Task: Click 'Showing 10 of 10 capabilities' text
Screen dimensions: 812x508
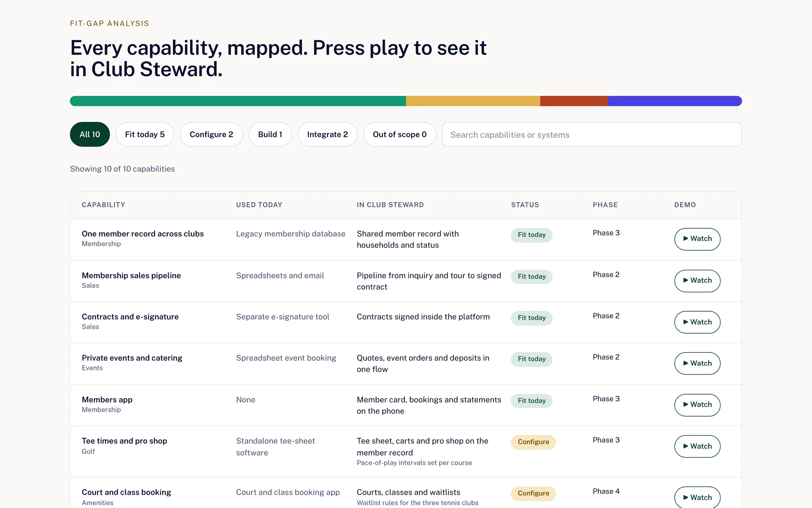Action: pyautogui.click(x=122, y=169)
